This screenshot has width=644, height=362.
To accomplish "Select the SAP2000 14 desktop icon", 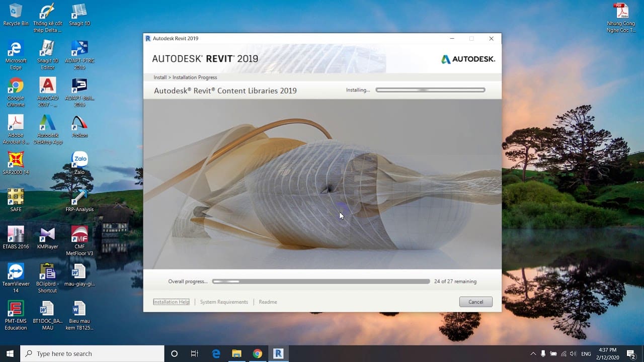I will tap(16, 164).
